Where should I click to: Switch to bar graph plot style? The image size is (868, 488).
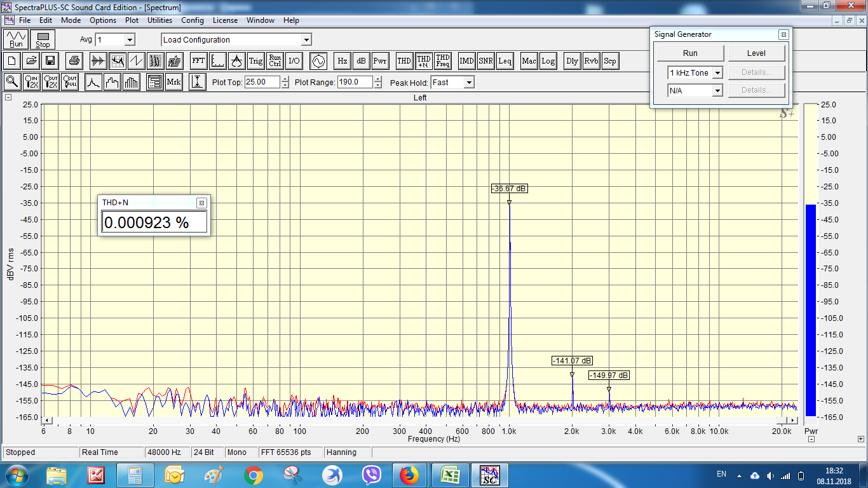click(132, 82)
